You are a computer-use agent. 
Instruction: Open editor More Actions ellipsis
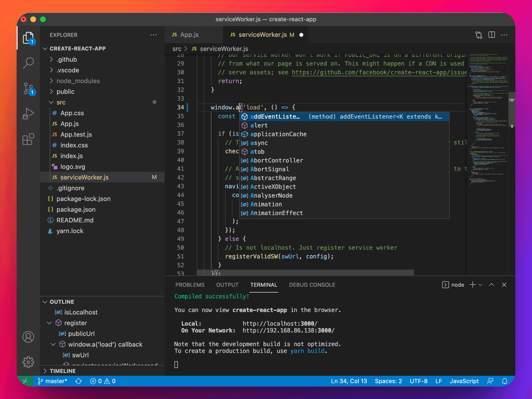(504, 35)
